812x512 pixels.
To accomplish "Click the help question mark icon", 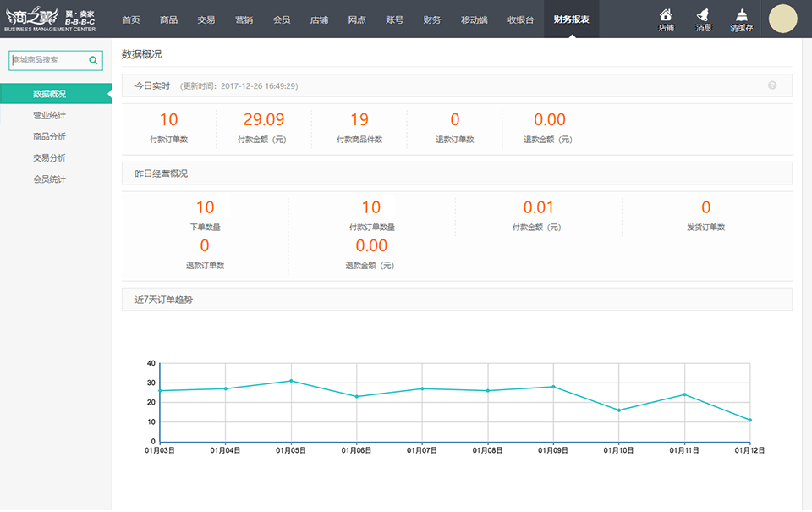I will tap(772, 85).
